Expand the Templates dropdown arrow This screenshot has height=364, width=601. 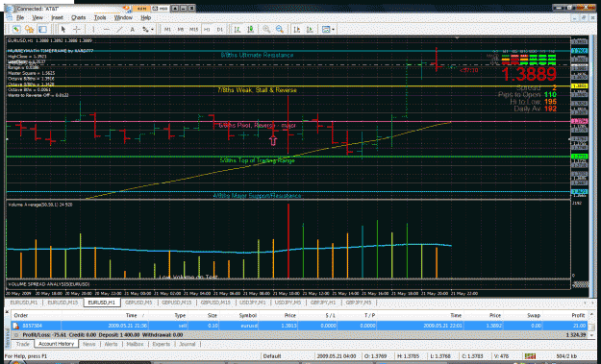(333, 30)
